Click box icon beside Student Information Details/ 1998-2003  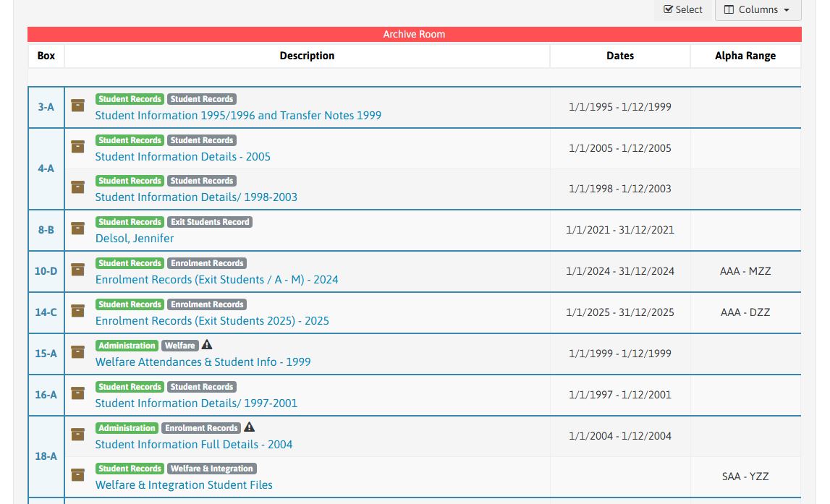(x=78, y=187)
